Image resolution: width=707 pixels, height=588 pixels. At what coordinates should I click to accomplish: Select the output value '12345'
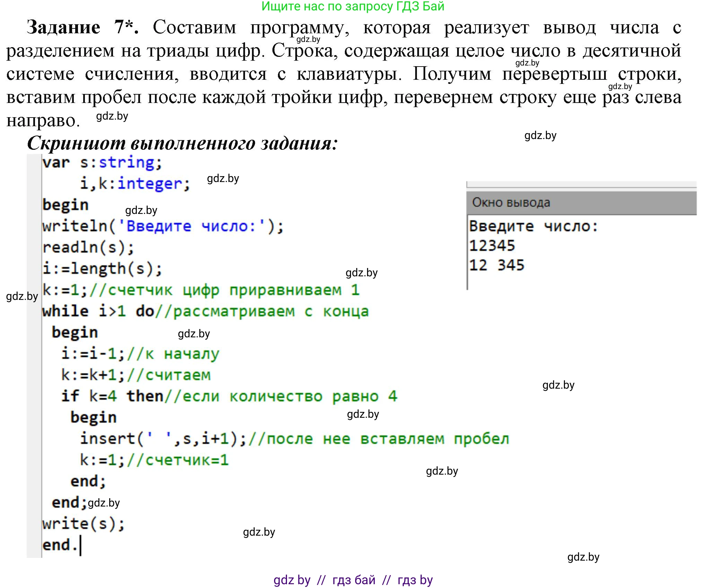click(x=492, y=245)
